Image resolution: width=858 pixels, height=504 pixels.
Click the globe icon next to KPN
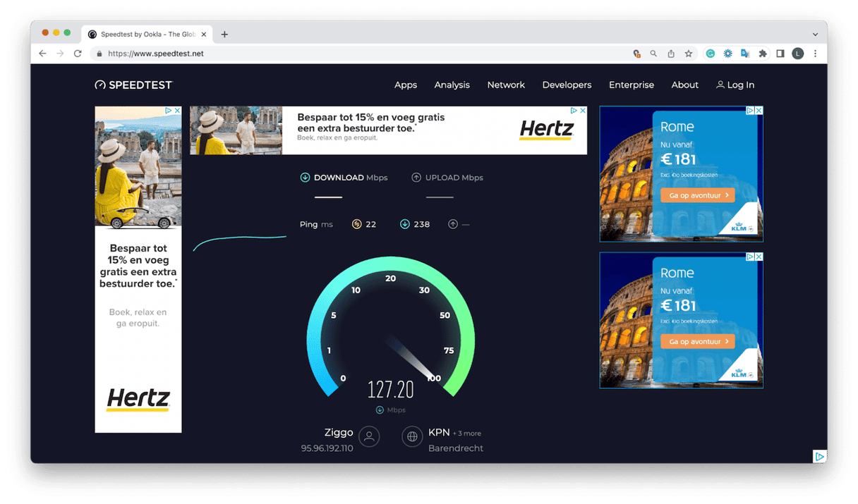coord(412,436)
